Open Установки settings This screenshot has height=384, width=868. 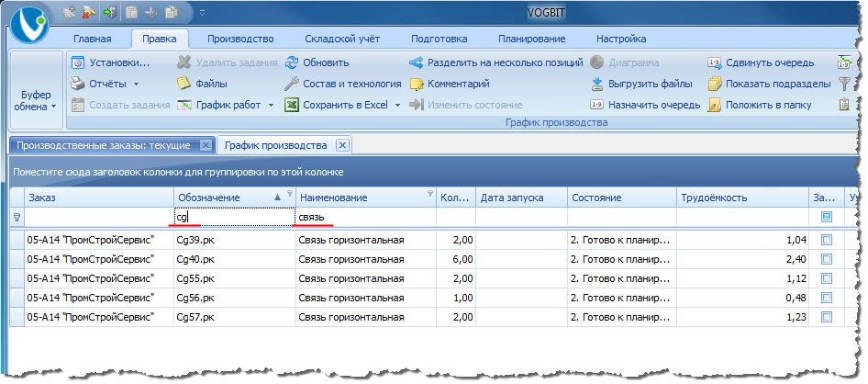coord(111,62)
